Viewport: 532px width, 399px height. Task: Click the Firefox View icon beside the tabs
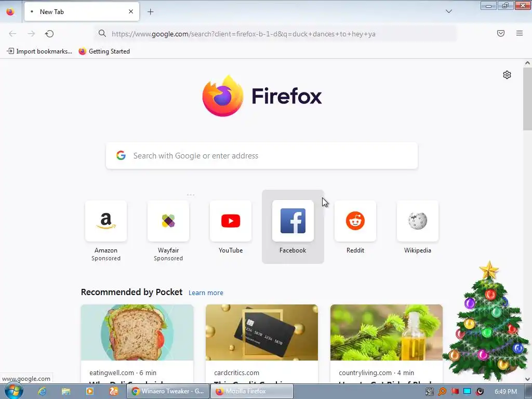click(10, 11)
